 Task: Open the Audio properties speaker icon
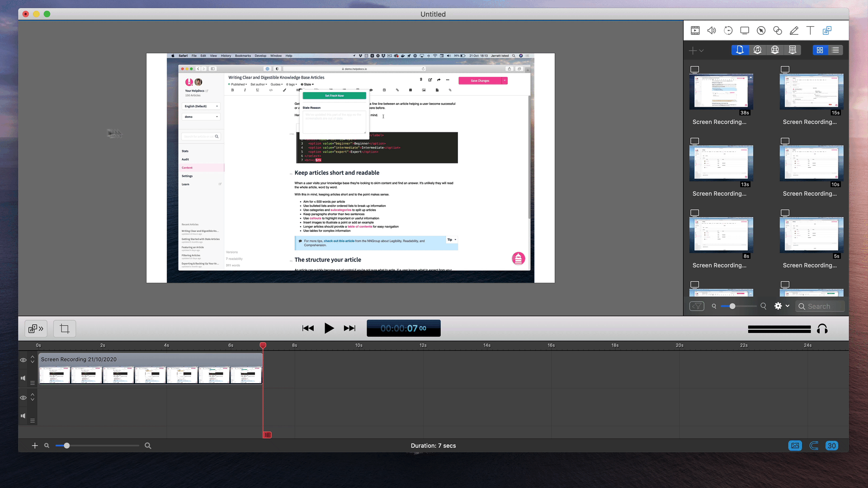tap(712, 31)
